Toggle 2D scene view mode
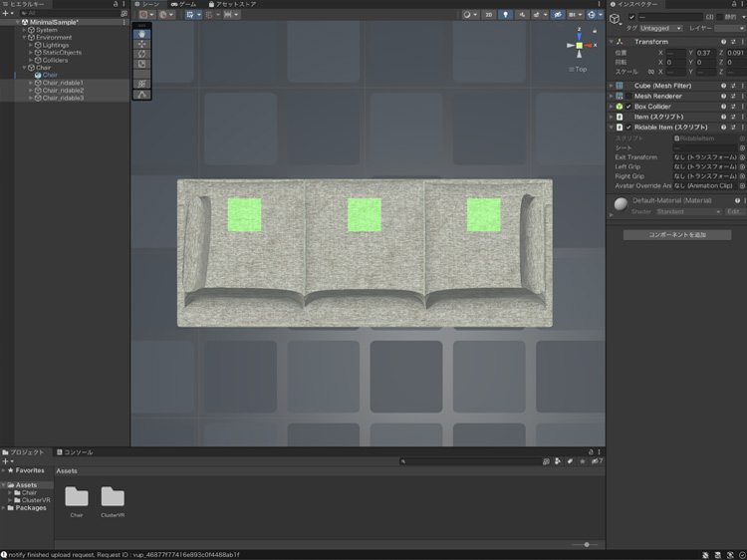Screen dimensions: 747x560 489,15
